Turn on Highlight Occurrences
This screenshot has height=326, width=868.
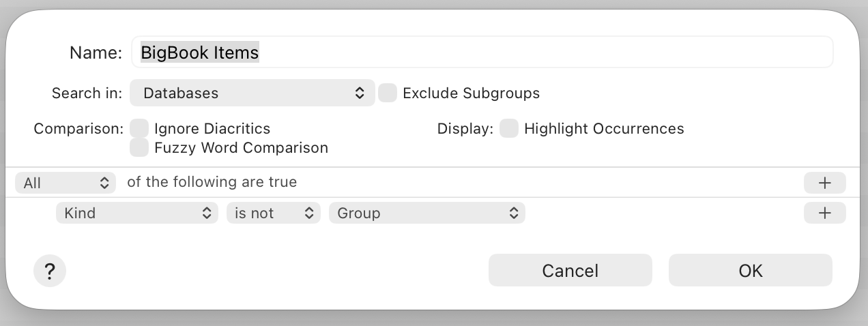[509, 128]
